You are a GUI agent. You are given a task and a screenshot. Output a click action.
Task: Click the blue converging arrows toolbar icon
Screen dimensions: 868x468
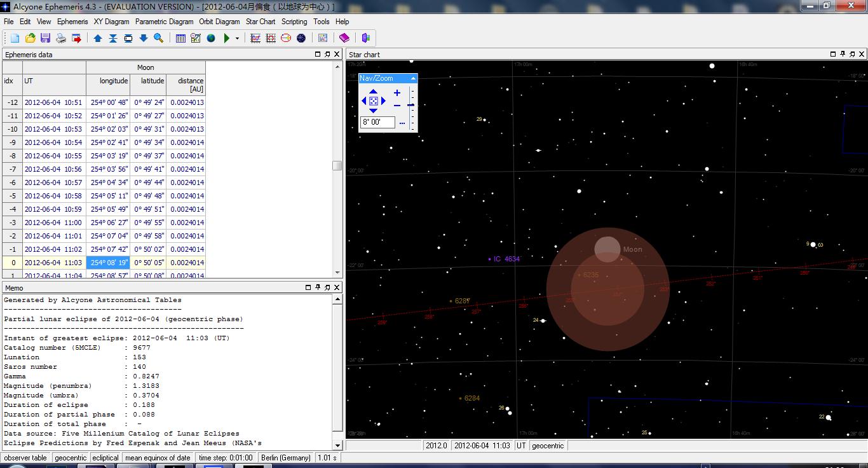click(x=112, y=38)
